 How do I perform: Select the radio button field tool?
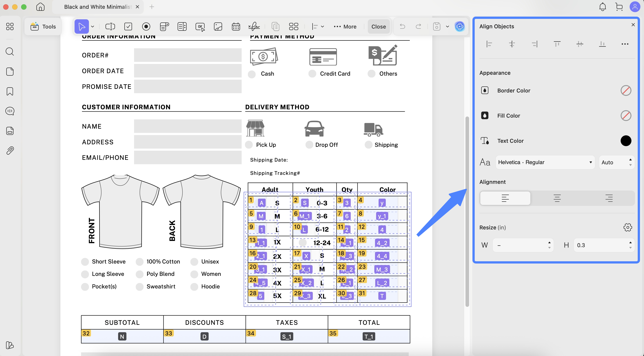[x=146, y=26]
